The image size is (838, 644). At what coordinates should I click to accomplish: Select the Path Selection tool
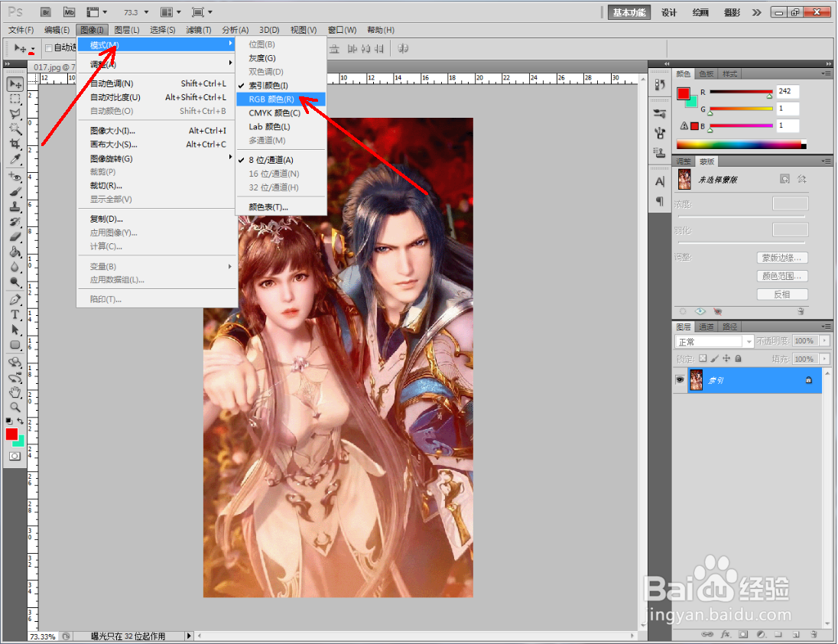[15, 330]
